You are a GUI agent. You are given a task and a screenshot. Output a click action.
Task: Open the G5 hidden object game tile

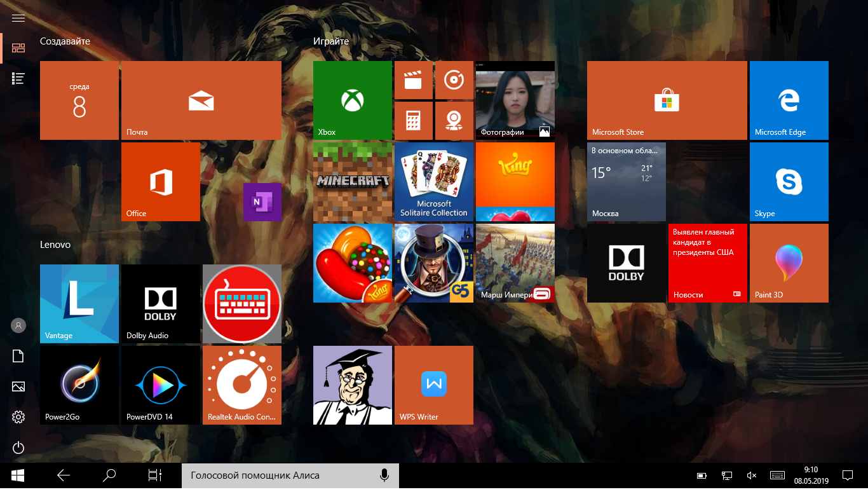tap(434, 263)
